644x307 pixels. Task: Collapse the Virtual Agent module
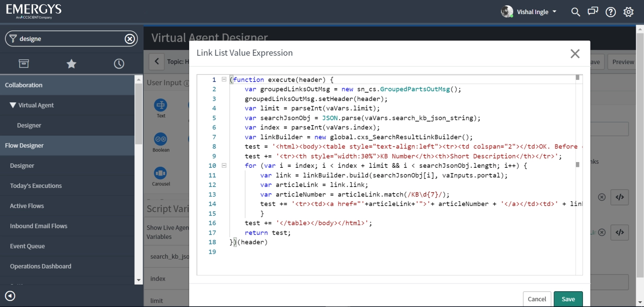pos(13,105)
